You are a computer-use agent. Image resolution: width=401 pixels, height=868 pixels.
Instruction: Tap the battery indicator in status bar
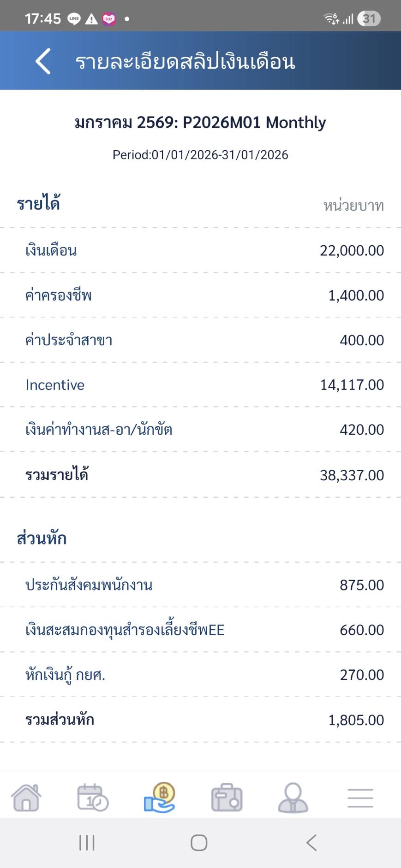click(369, 19)
